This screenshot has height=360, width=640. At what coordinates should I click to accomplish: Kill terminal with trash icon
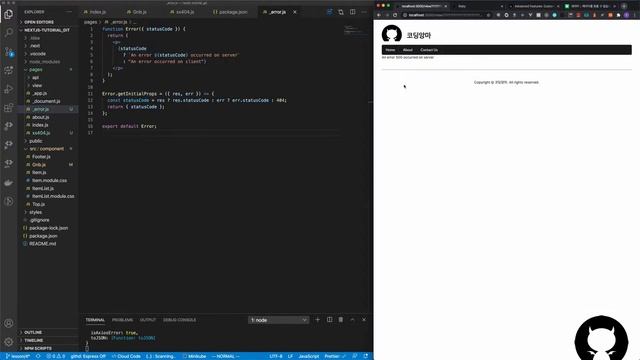[x=341, y=320]
